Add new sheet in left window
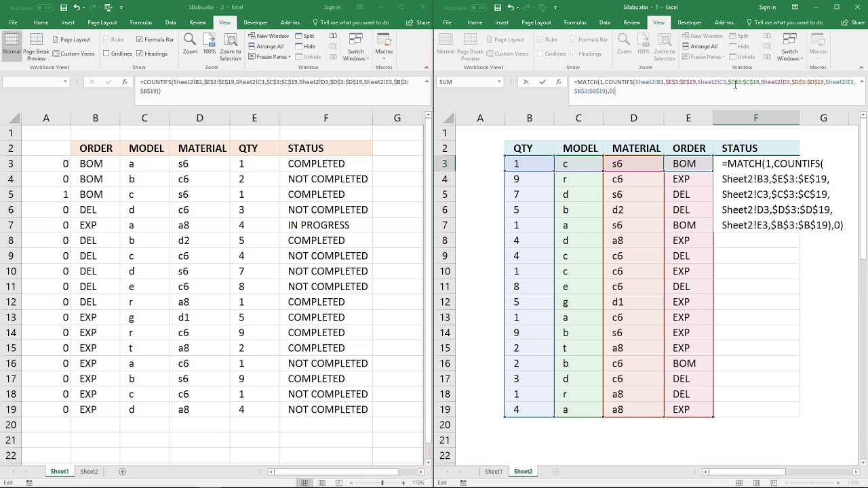 point(122,471)
